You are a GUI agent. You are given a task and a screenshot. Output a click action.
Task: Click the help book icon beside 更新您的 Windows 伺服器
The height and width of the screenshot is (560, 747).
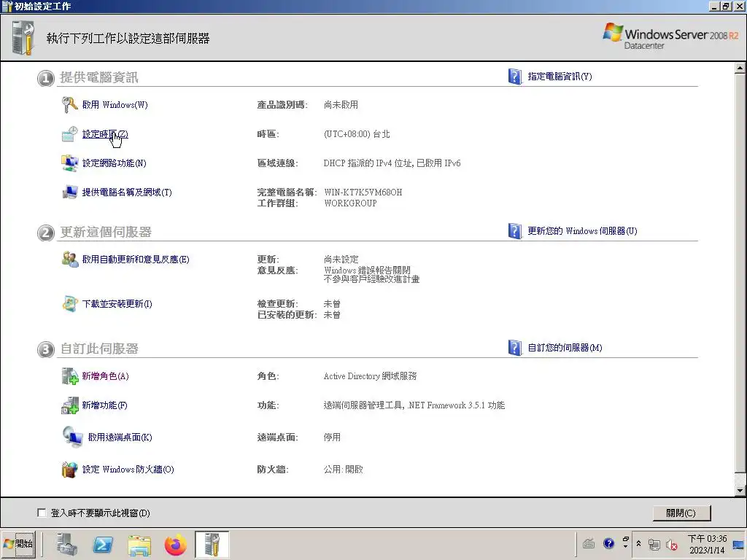(x=515, y=231)
